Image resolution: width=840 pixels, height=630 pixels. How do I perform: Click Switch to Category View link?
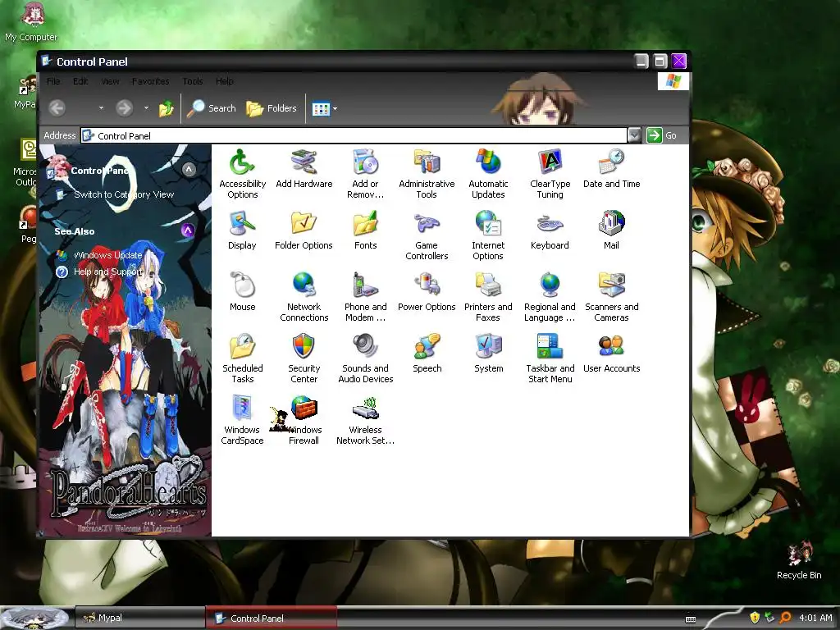124,194
